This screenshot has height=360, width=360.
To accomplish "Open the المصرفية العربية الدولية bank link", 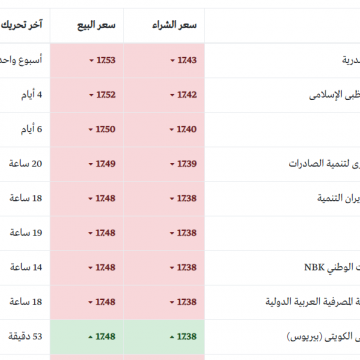I will [313, 302].
